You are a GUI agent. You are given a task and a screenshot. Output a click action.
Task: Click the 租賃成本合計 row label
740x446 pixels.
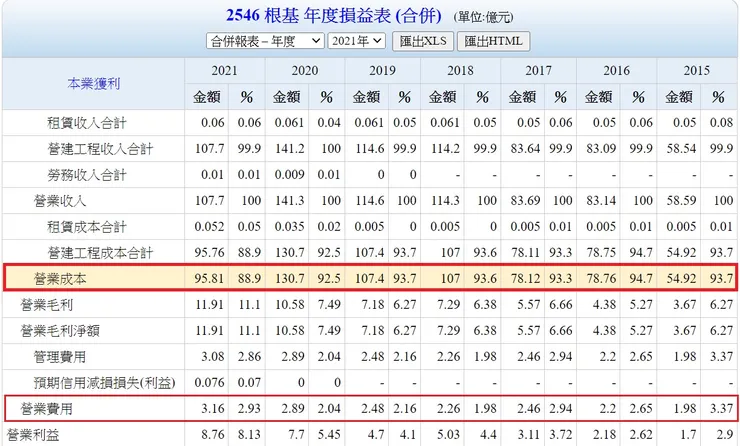pyautogui.click(x=87, y=227)
